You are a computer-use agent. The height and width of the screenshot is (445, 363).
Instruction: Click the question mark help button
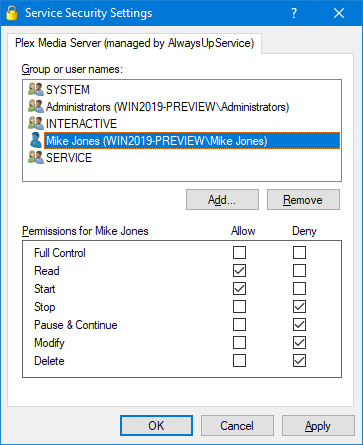point(294,13)
